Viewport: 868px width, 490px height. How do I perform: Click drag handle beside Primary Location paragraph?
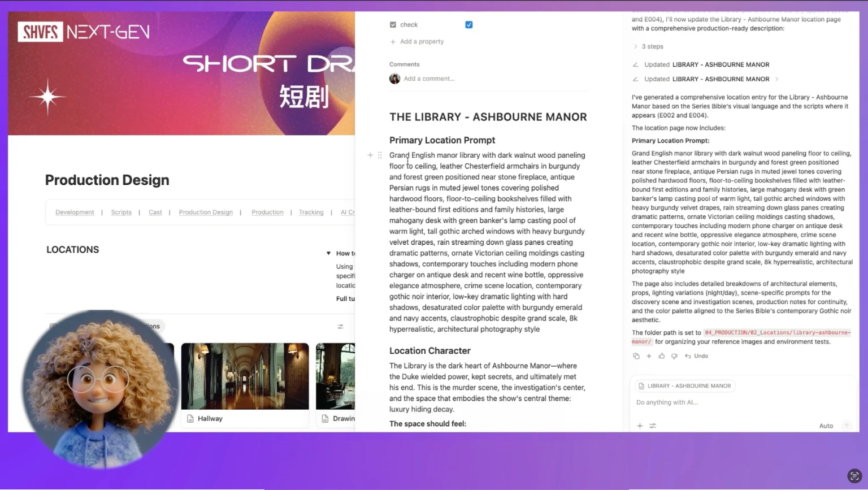click(x=380, y=155)
